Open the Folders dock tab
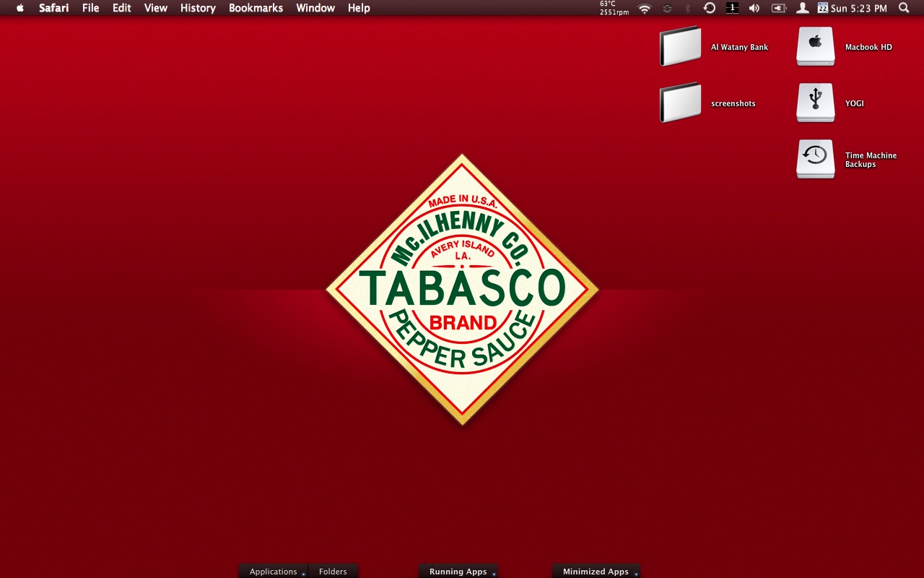This screenshot has height=578, width=924. coord(333,571)
